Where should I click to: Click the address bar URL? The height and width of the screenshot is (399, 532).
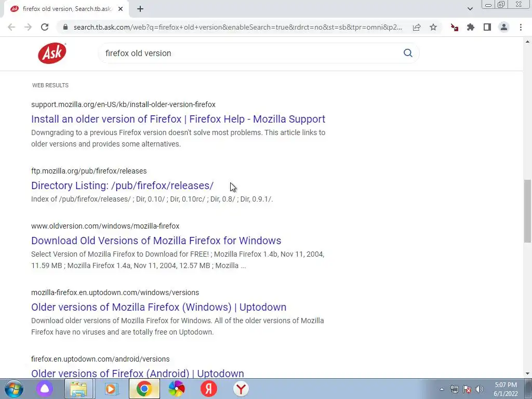[x=237, y=27]
